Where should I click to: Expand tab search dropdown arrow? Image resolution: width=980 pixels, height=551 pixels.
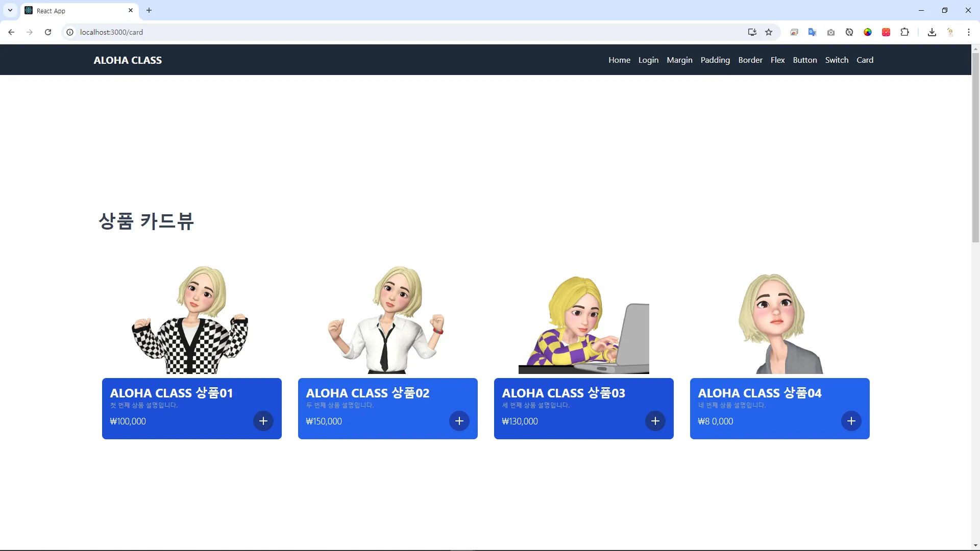(10, 10)
